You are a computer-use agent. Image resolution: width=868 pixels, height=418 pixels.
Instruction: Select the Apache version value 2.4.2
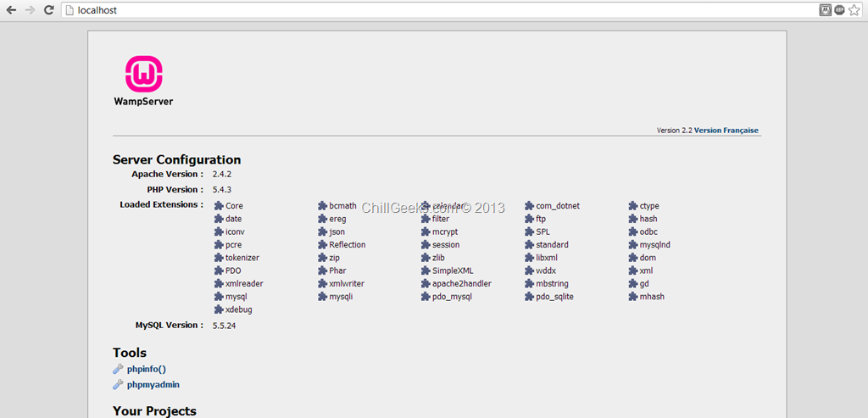coord(222,174)
